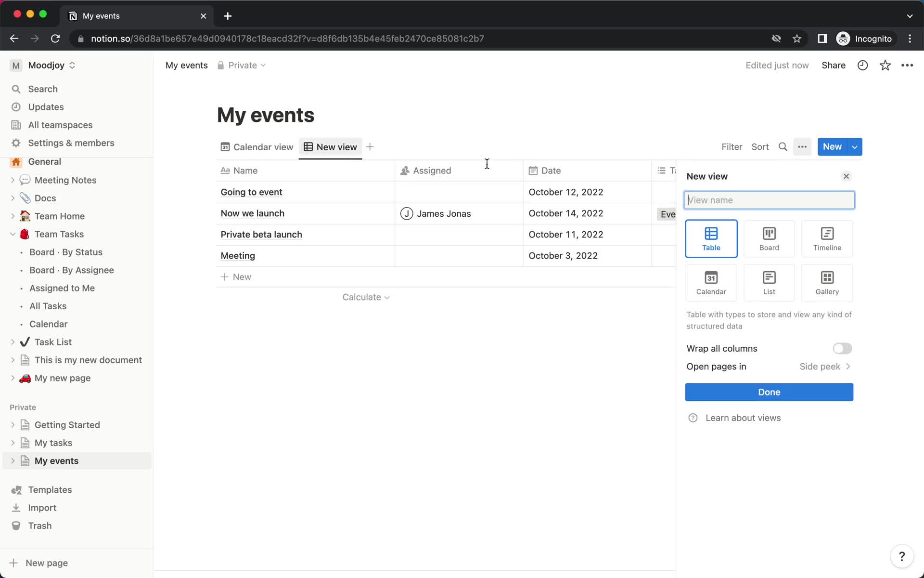Click Done to confirm new view

[x=769, y=392]
